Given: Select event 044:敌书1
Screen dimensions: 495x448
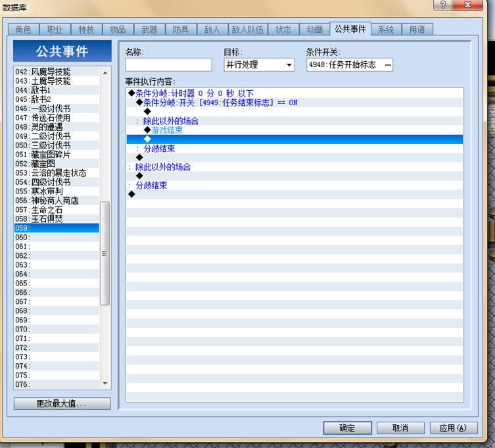Looking at the screenshot, I should point(57,90).
